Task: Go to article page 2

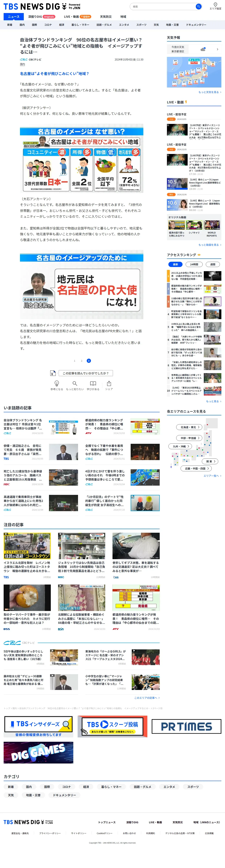Action: point(82,361)
